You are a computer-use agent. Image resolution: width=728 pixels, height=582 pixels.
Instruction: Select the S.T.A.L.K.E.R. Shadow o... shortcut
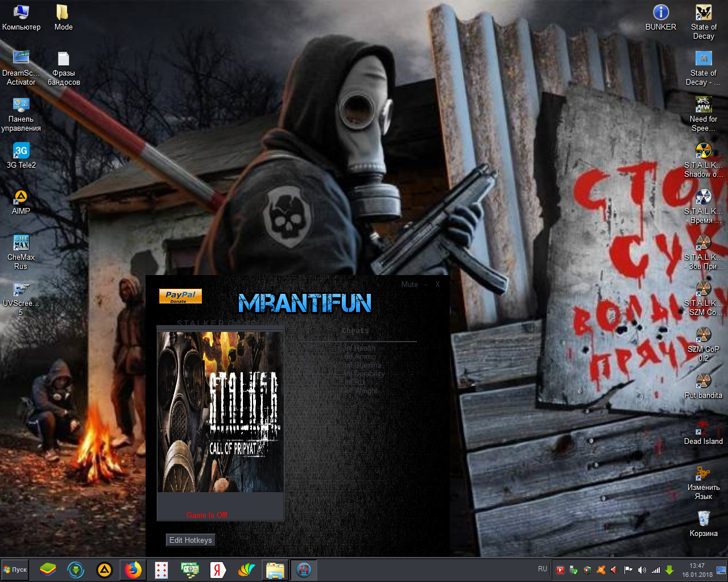click(704, 160)
